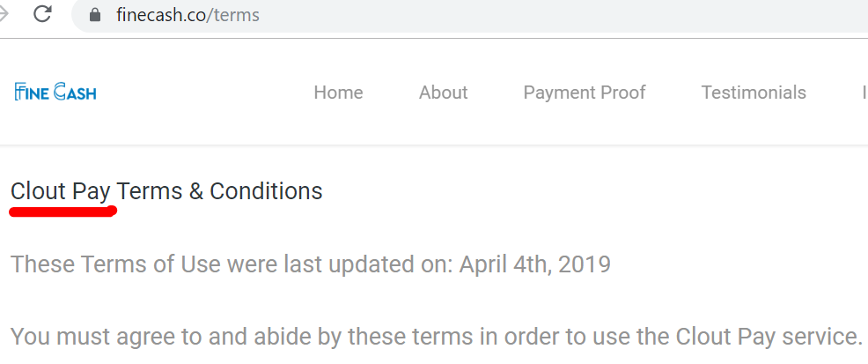Reload the page with the refresh icon
Image resolution: width=868 pixels, height=364 pixels.
coord(42,14)
